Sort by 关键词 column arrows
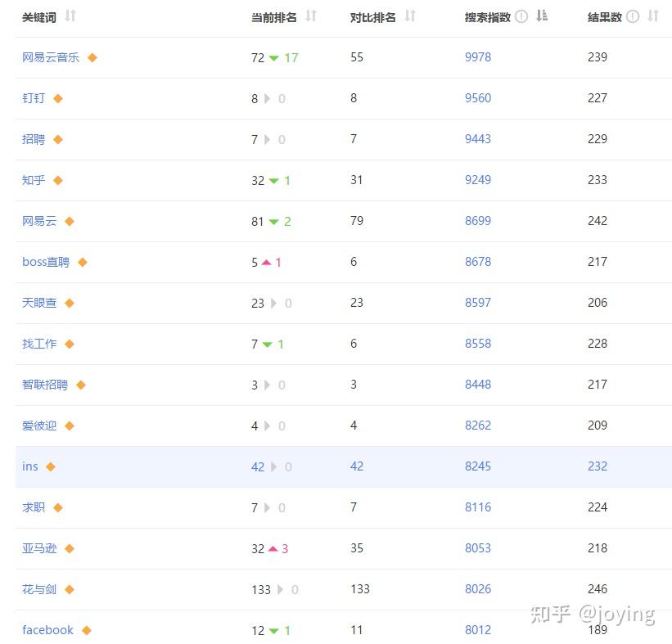This screenshot has height=644, width=672. coord(70,16)
